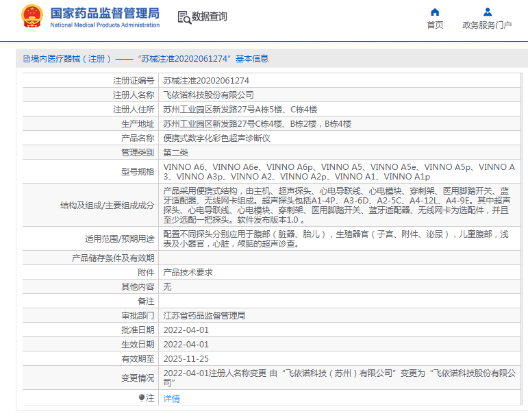The image size is (528, 420).
Task: Click the 首页 home icon
Action: [435, 12]
